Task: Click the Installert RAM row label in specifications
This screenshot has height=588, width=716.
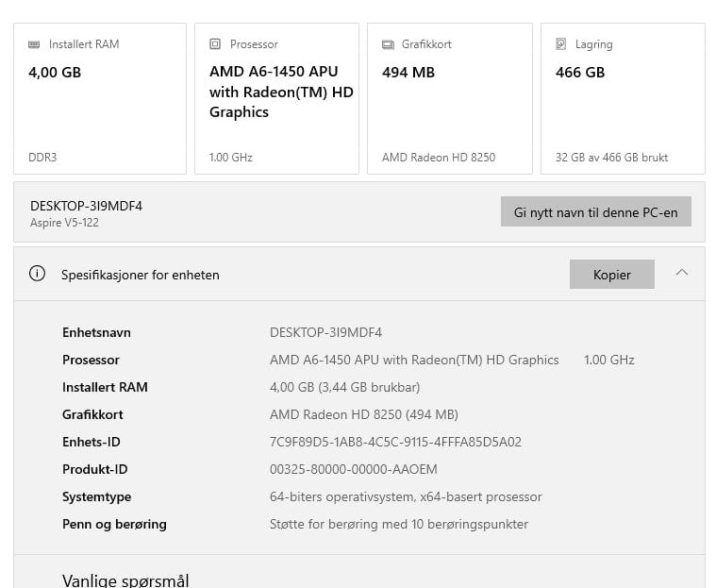Action: pyautogui.click(x=105, y=387)
